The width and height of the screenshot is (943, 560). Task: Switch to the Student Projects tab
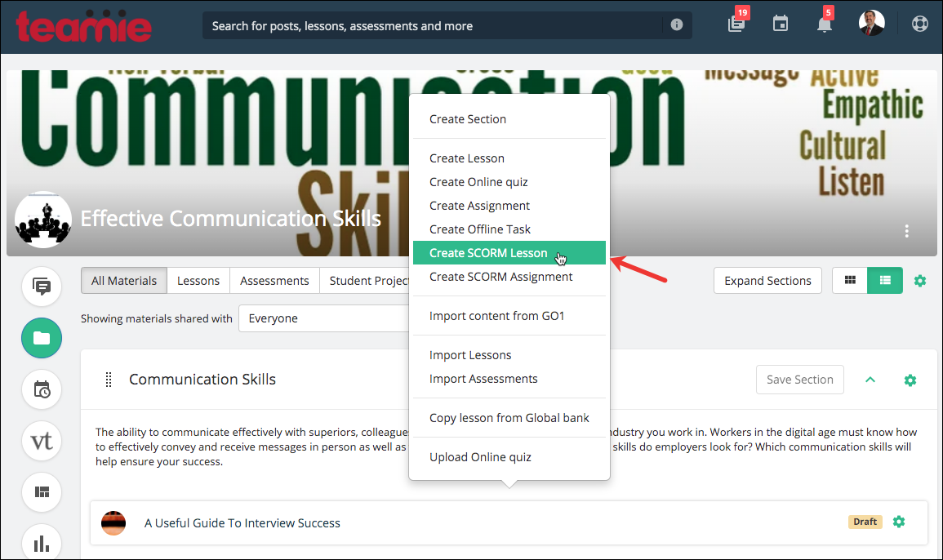click(x=364, y=281)
